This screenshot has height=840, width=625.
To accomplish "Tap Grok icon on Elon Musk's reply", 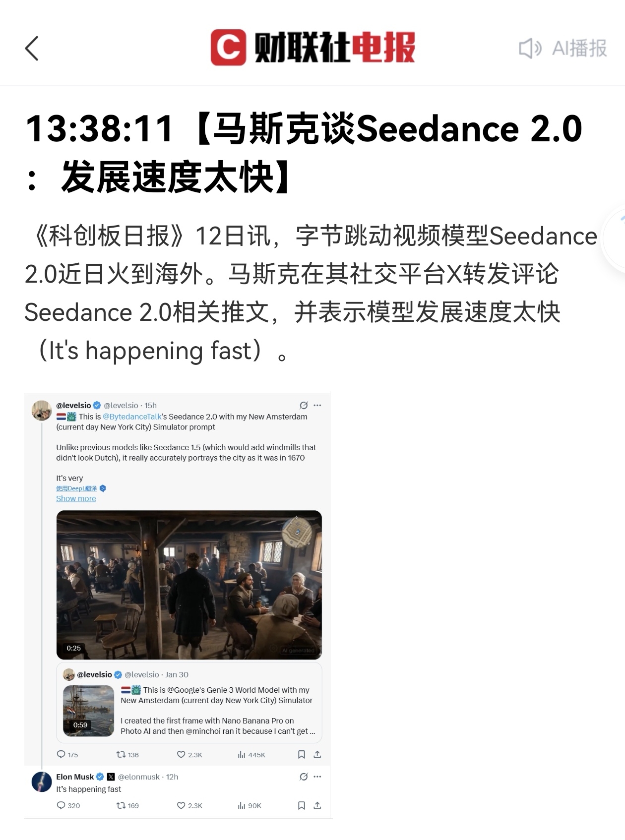I will click(304, 777).
